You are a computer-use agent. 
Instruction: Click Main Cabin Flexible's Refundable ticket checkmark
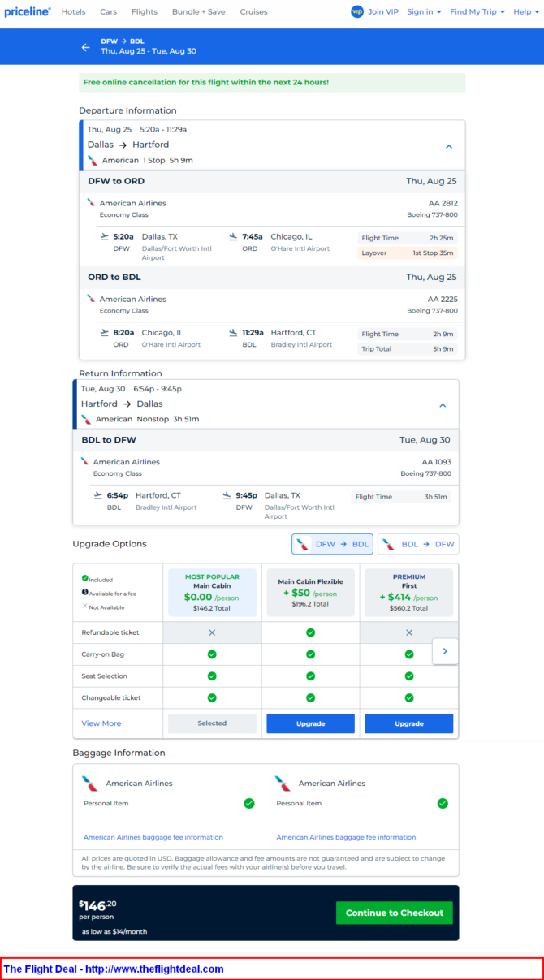point(310,632)
